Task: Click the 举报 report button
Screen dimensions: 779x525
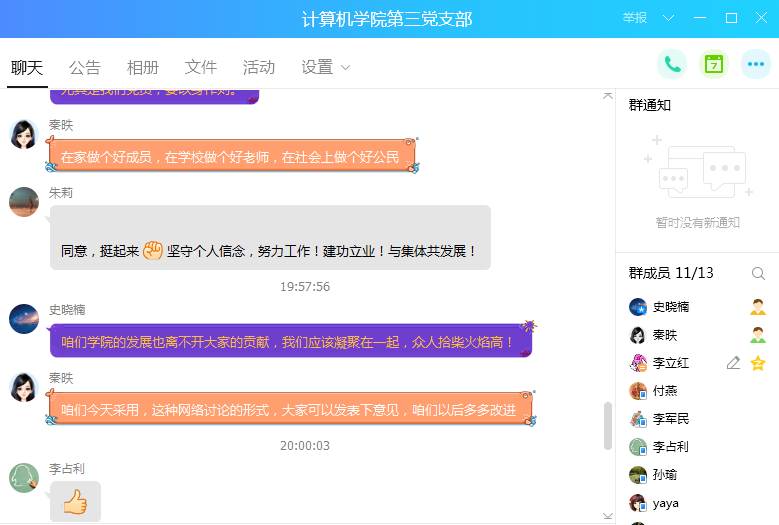Action: 635,18
